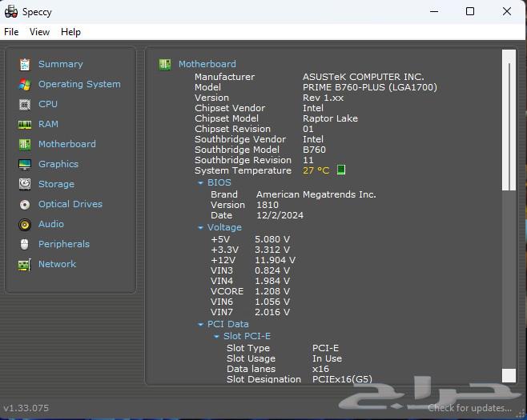This screenshot has height=420, width=527.
Task: Click the version value Rev 1.xx
Action: (323, 98)
